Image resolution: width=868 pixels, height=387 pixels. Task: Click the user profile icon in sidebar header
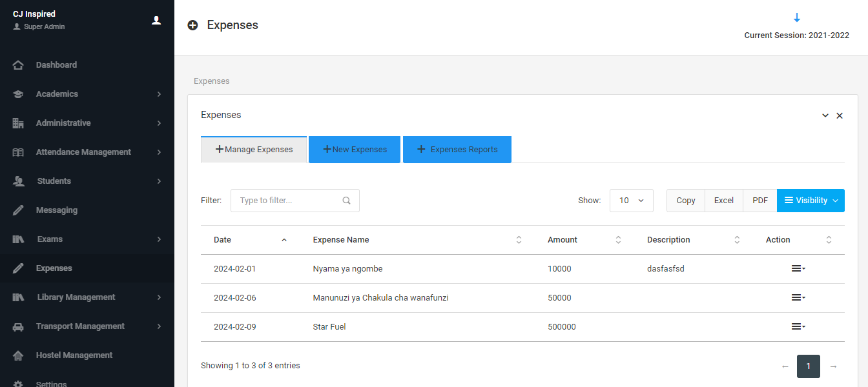point(156,21)
